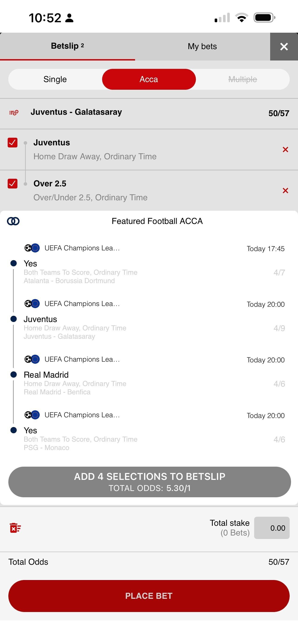This screenshot has height=644, width=298.
Task: Select the Acca bet type
Action: coord(149,79)
